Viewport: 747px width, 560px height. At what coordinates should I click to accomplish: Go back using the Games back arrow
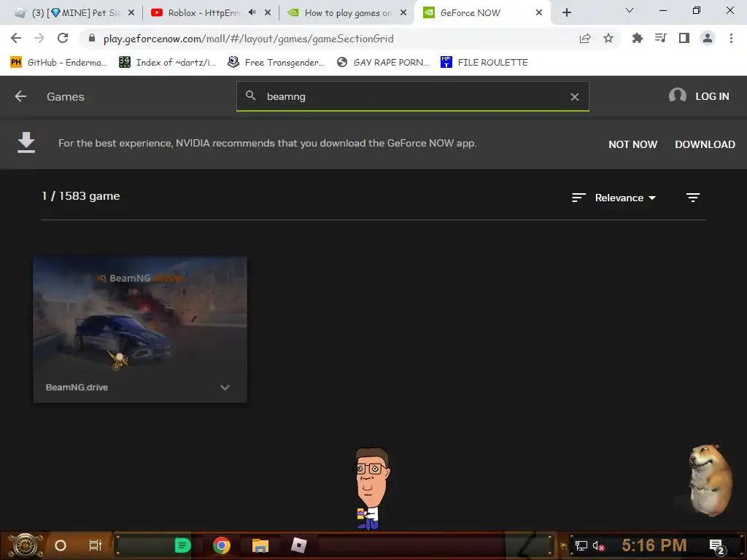pos(20,97)
